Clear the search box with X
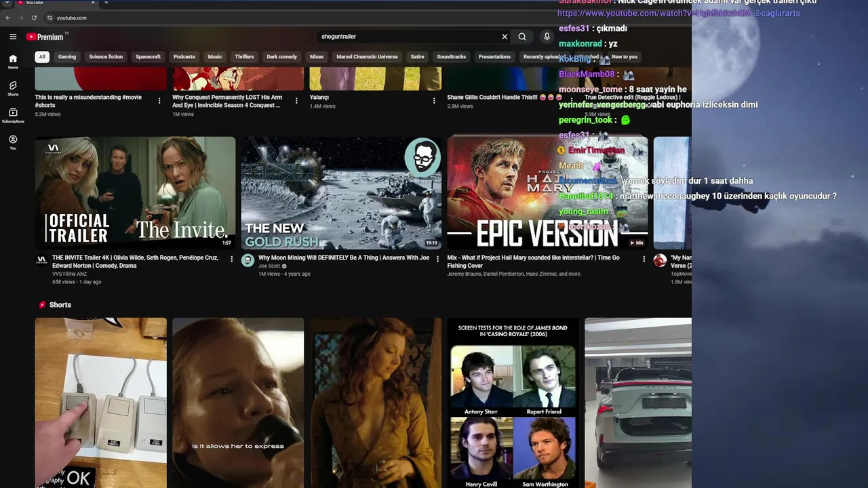This screenshot has width=868, height=488. pos(505,37)
